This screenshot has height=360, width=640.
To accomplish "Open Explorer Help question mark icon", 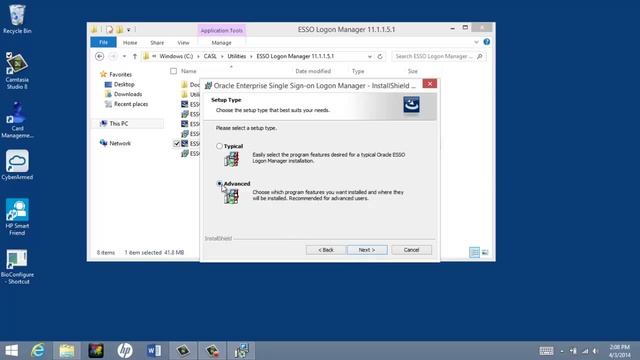I will [487, 42].
